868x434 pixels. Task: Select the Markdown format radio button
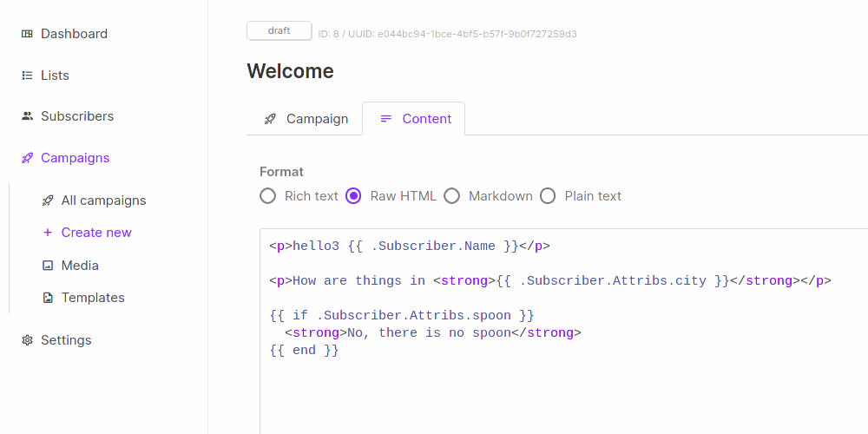tap(452, 196)
